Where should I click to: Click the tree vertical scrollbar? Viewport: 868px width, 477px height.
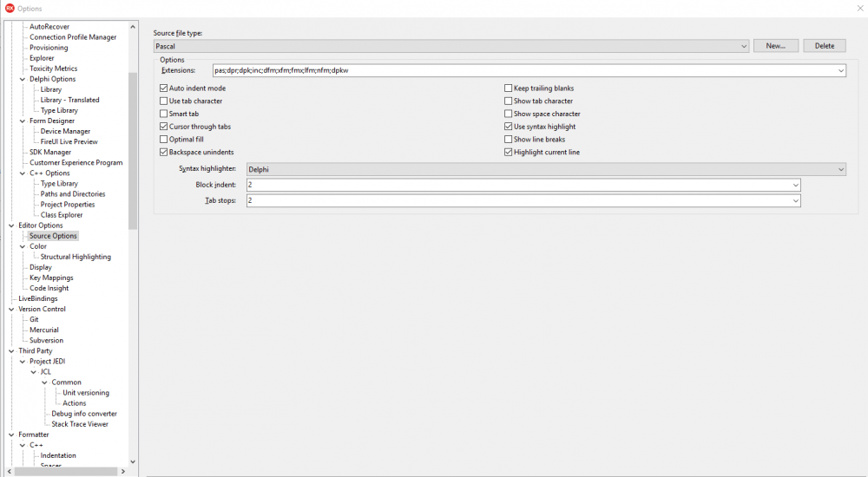(133, 151)
